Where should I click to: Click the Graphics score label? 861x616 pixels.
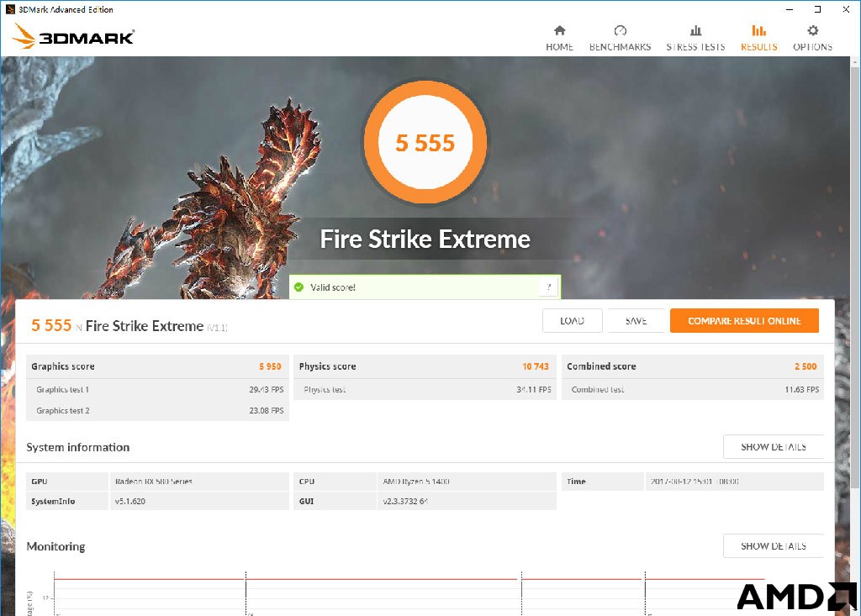(x=62, y=366)
